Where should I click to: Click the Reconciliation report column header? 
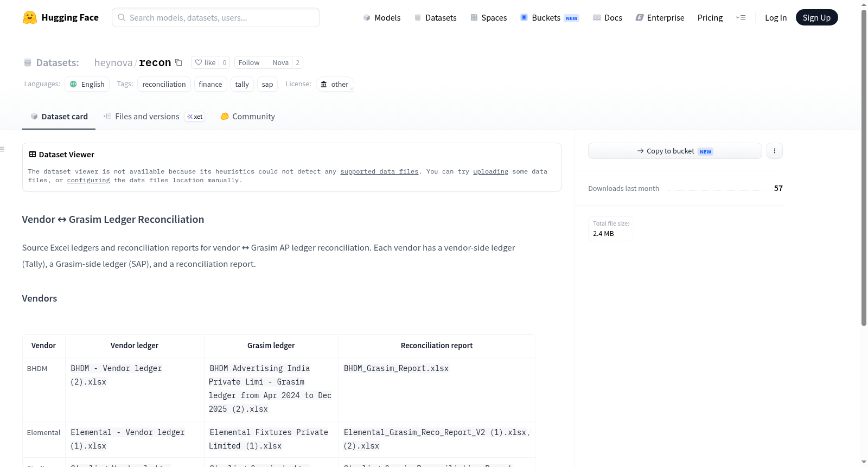(x=437, y=346)
